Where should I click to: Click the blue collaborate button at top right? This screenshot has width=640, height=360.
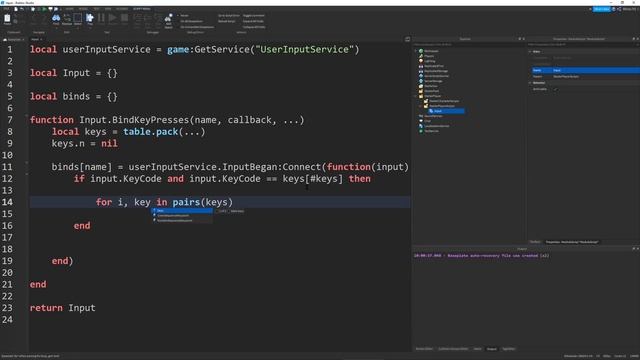[601, 9]
